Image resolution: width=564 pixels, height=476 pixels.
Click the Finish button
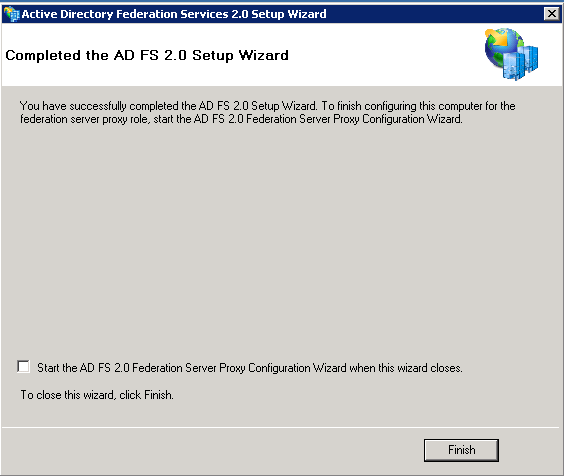(461, 450)
